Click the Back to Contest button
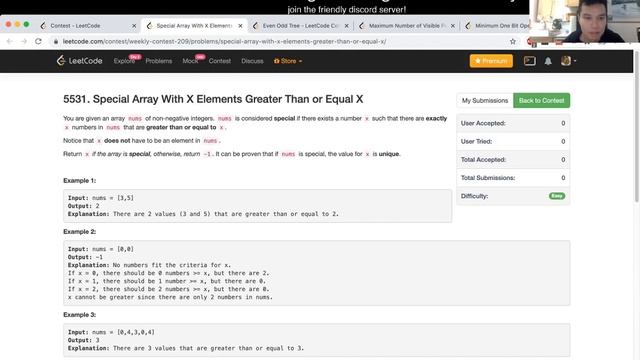 coord(541,100)
